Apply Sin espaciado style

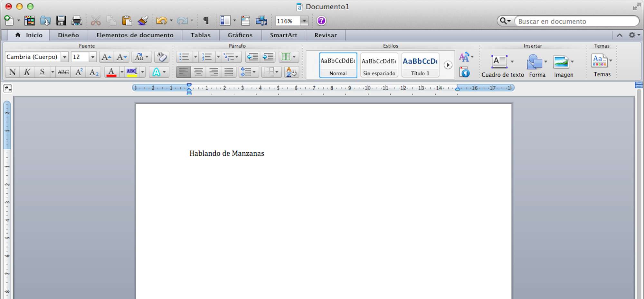pos(379,65)
